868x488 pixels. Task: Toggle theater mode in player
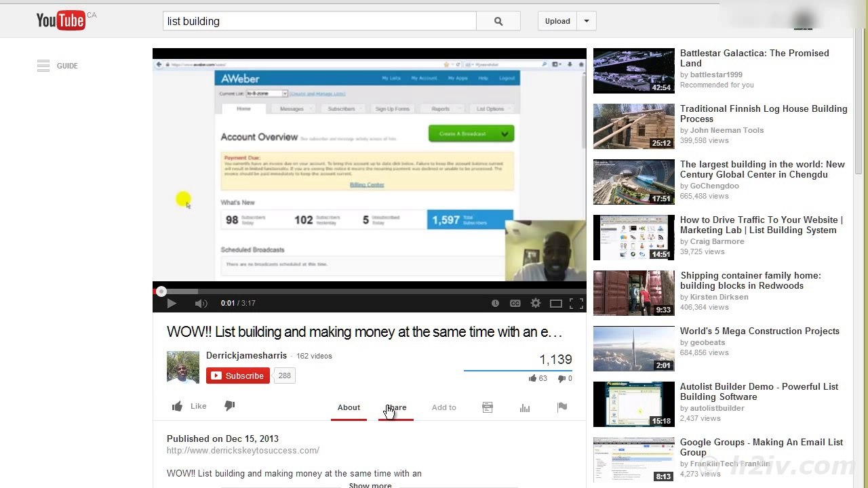point(556,304)
